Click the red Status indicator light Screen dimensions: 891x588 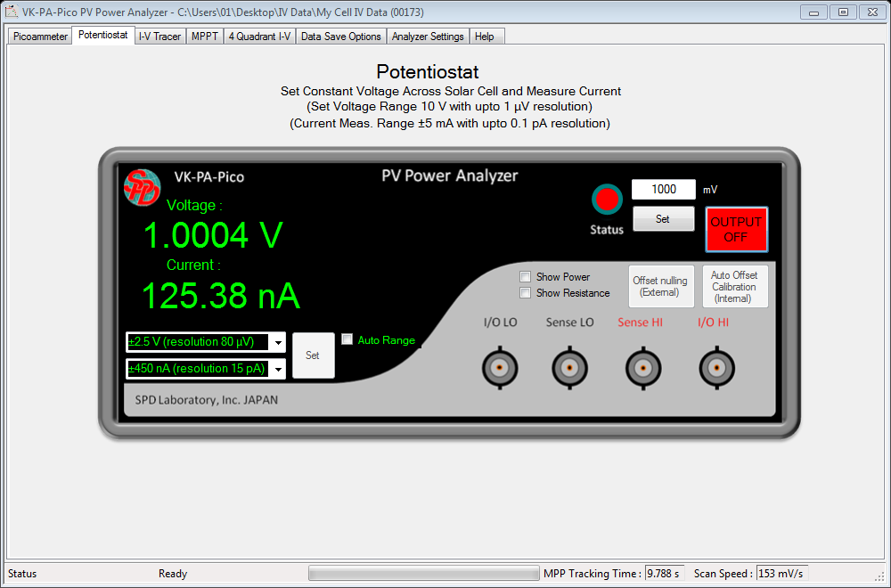607,200
